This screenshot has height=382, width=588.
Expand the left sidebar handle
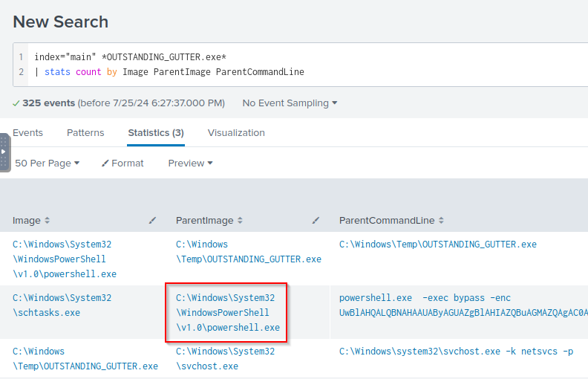4,152
